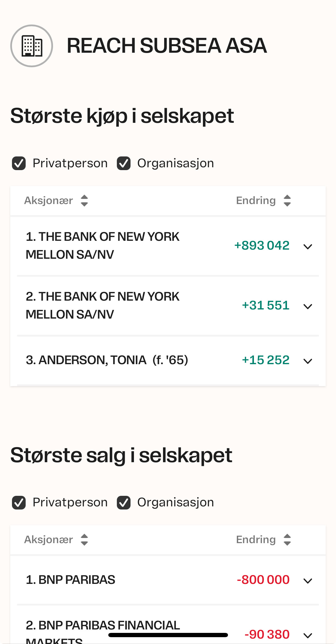336x644 pixels.
Task: Click the Endring column header in sales
Action: click(256, 540)
